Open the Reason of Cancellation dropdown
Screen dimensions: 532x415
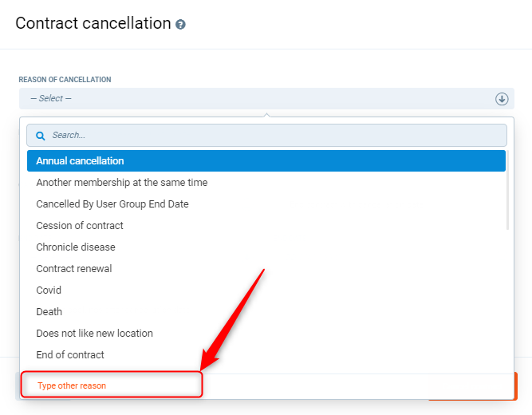coord(255,99)
